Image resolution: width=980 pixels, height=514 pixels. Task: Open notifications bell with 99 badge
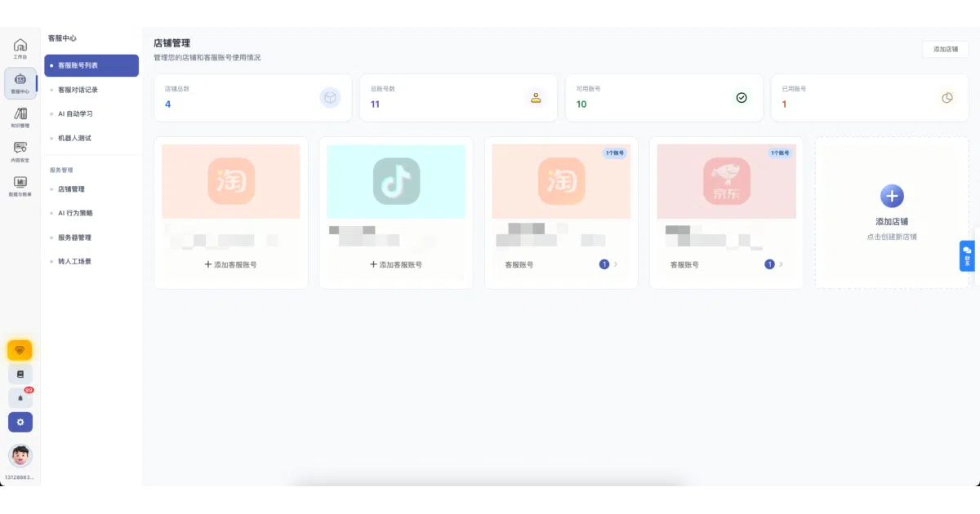pos(20,398)
